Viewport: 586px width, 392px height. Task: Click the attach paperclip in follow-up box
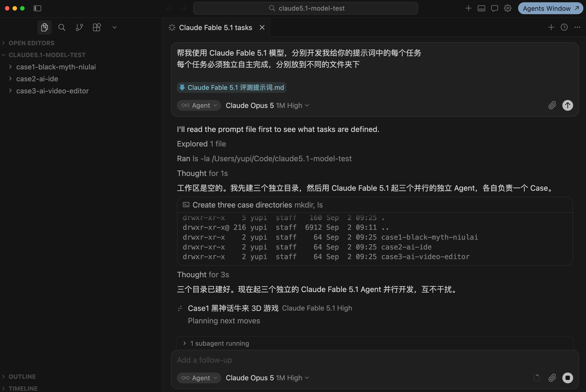click(552, 378)
